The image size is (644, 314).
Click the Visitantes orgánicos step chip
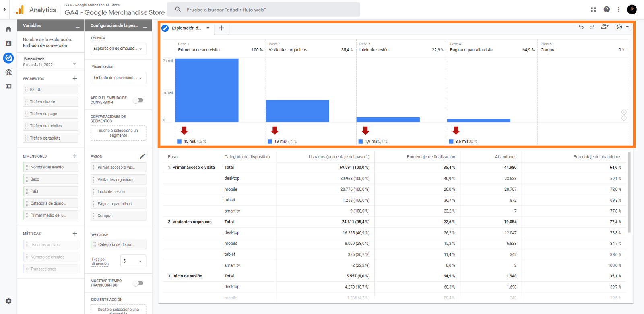coord(118,180)
